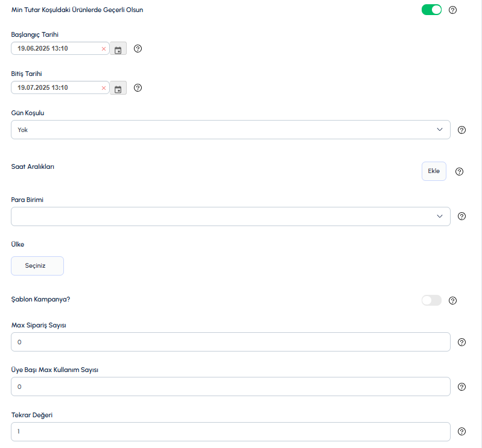Screen dimensions: 482x448
Task: Clear the Başlangıç Tarihi date value
Action: coord(104,49)
